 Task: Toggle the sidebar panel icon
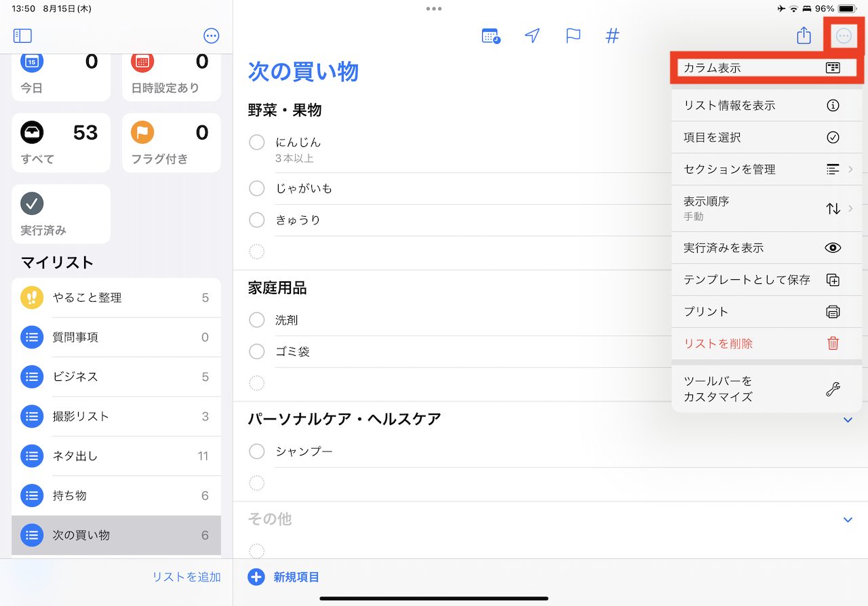click(x=22, y=36)
